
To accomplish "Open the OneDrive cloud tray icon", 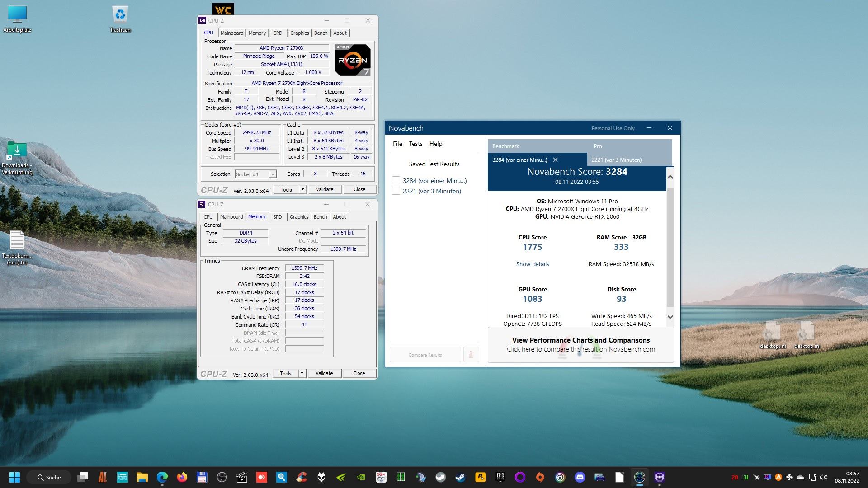I will click(800, 477).
